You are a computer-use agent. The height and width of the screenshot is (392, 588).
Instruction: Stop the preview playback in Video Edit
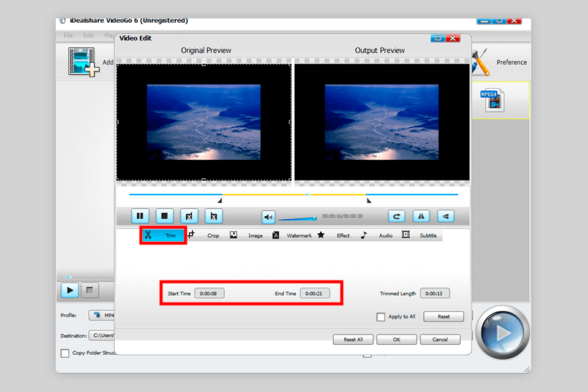165,216
